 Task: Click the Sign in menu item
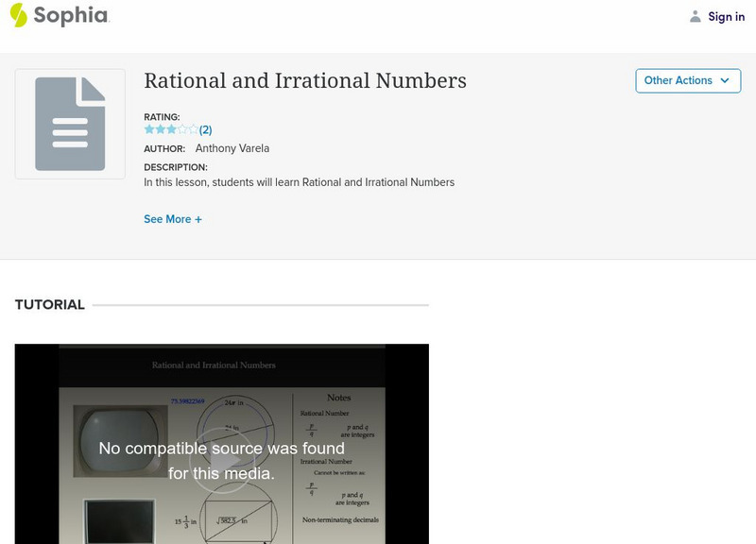[x=727, y=16]
